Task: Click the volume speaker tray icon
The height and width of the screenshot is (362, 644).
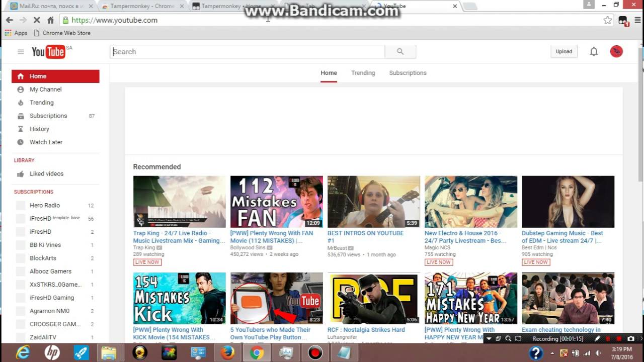Action: click(x=598, y=353)
